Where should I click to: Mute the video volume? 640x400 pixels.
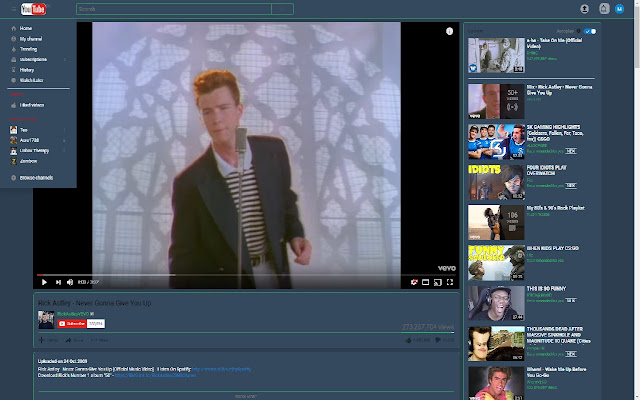pyautogui.click(x=70, y=282)
